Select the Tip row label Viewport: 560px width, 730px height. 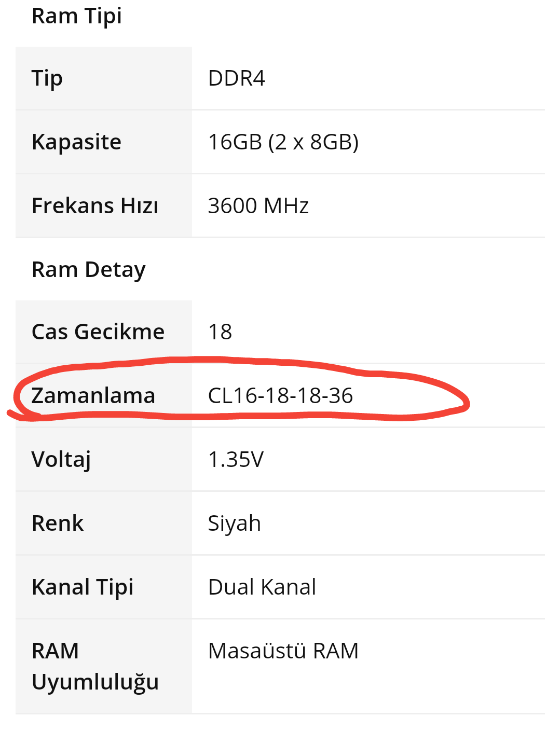(47, 78)
